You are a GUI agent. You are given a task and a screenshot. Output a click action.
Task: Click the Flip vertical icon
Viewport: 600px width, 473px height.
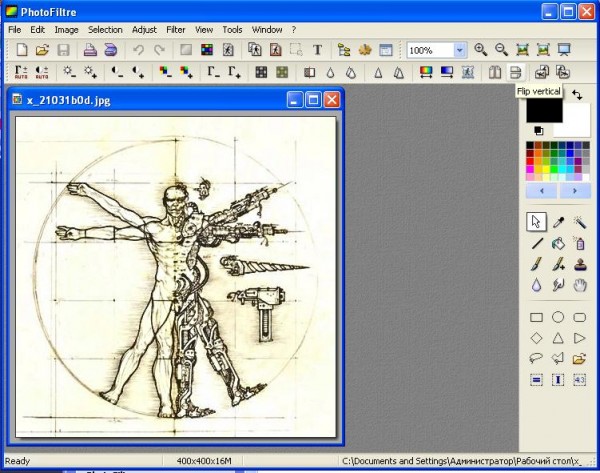pyautogui.click(x=515, y=72)
